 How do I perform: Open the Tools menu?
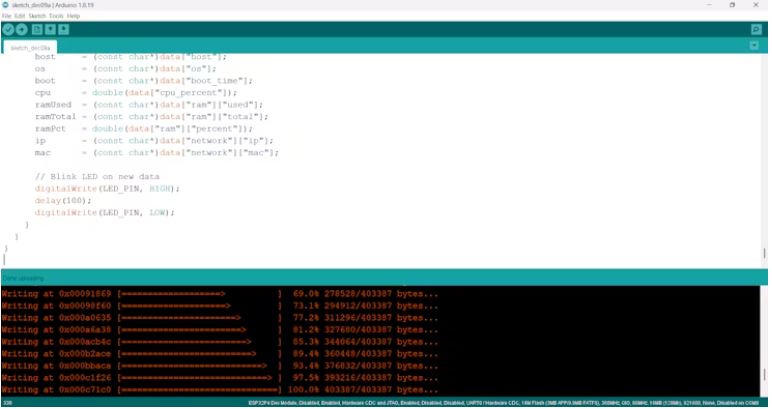(56, 16)
